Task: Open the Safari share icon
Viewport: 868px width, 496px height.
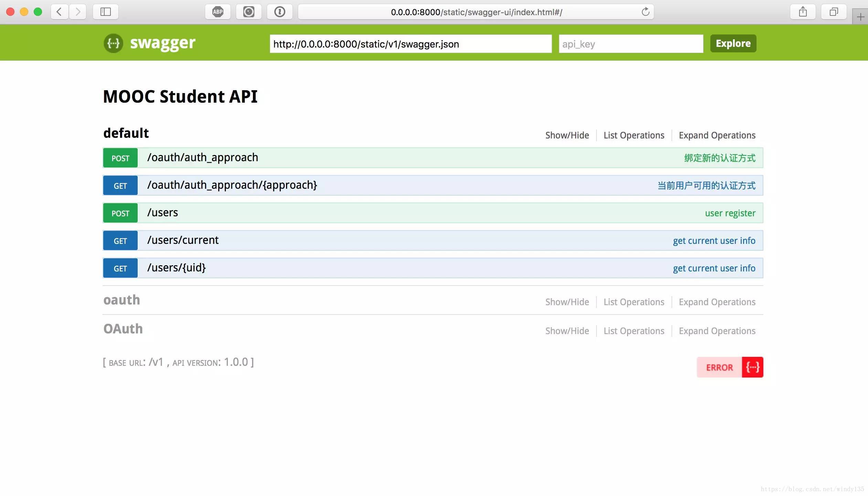Action: coord(803,12)
